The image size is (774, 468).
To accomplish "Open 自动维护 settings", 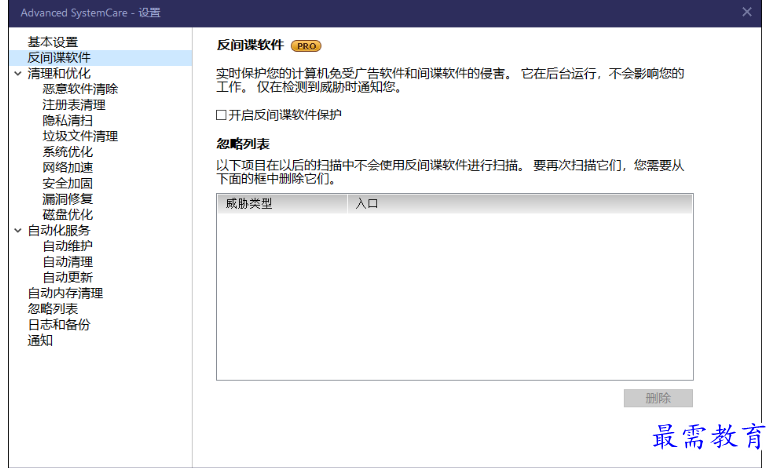I will (x=68, y=246).
